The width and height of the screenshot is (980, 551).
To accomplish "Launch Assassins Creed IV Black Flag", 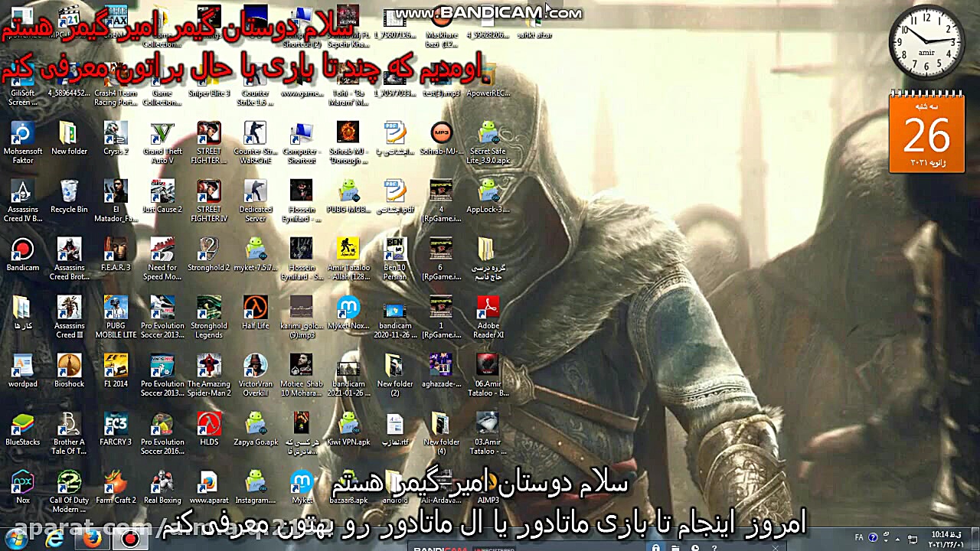I will point(23,201).
